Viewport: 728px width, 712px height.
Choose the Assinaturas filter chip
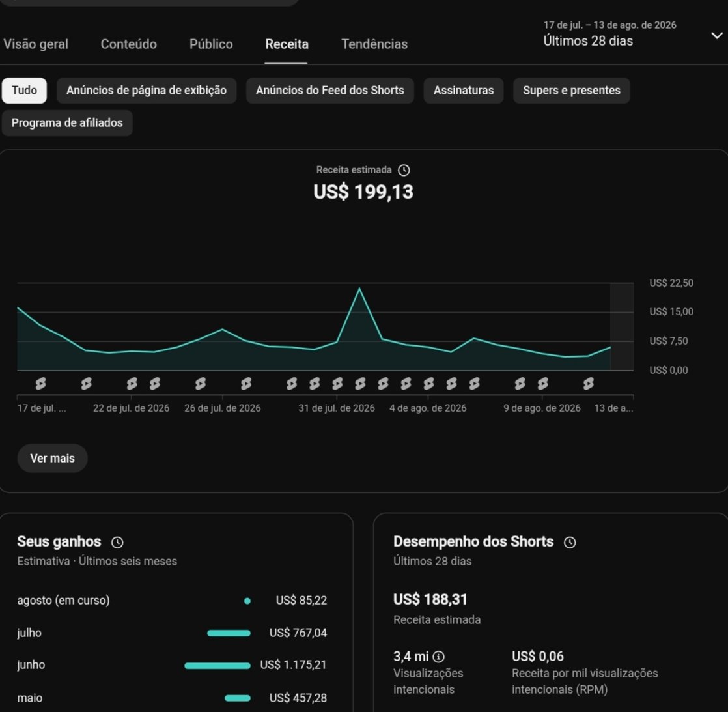tap(464, 91)
